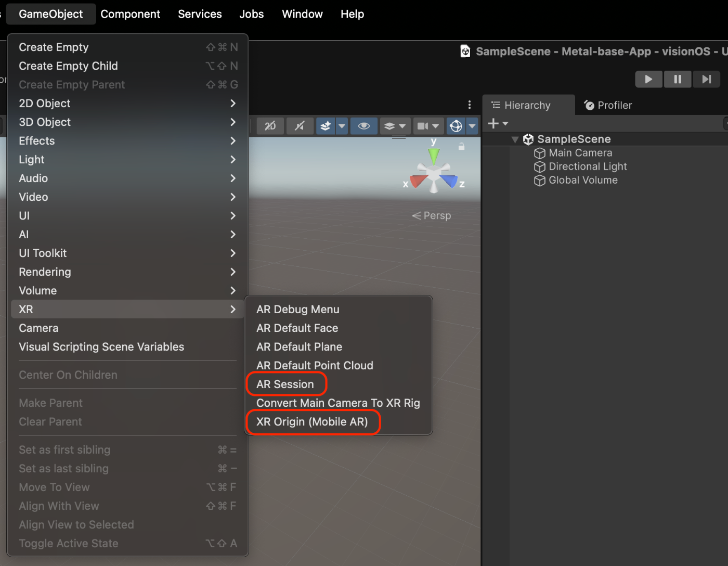Switch to the Profiler tab
Viewport: 728px width, 566px height.
tap(608, 105)
